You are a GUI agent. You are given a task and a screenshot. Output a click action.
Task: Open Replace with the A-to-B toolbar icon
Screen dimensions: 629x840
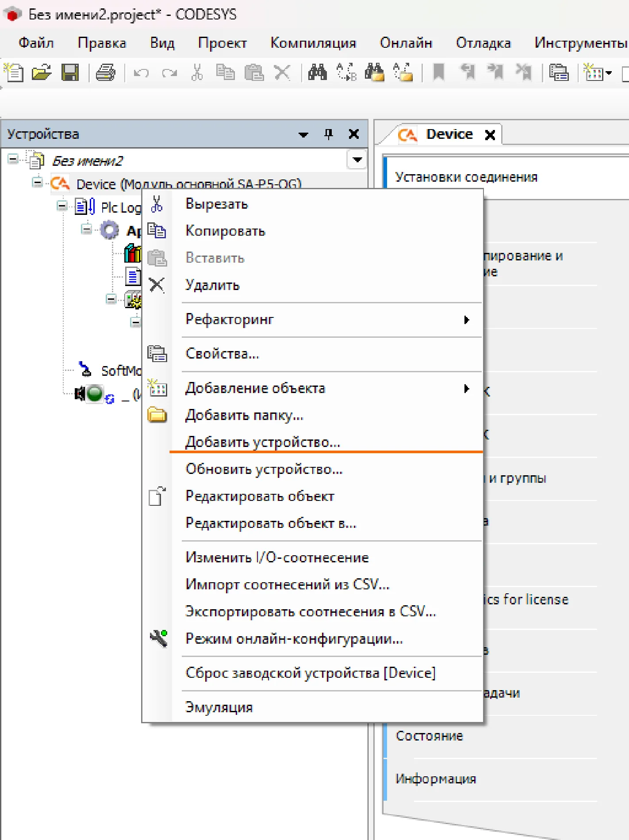pyautogui.click(x=346, y=72)
